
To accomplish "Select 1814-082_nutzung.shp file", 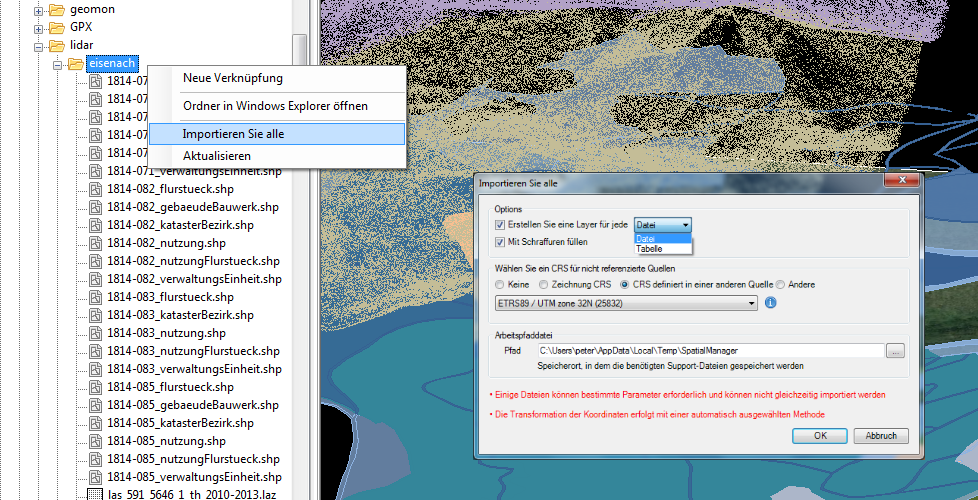I will coord(166,243).
